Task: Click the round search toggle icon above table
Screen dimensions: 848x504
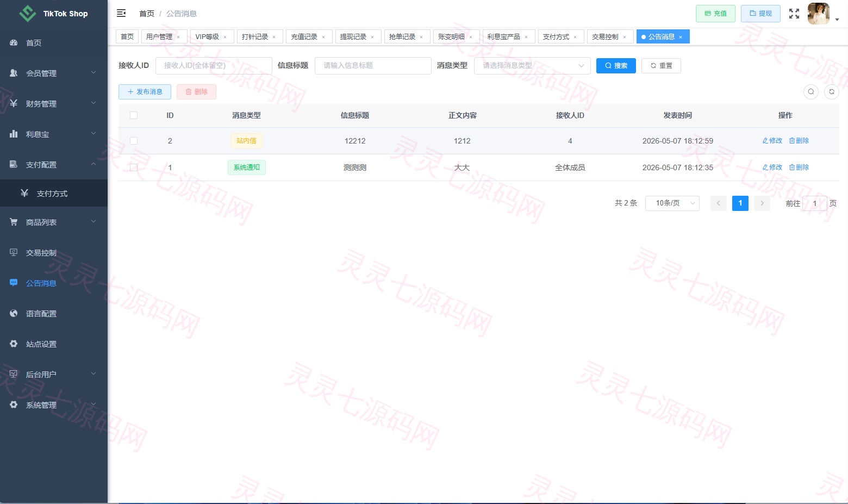Action: (811, 92)
